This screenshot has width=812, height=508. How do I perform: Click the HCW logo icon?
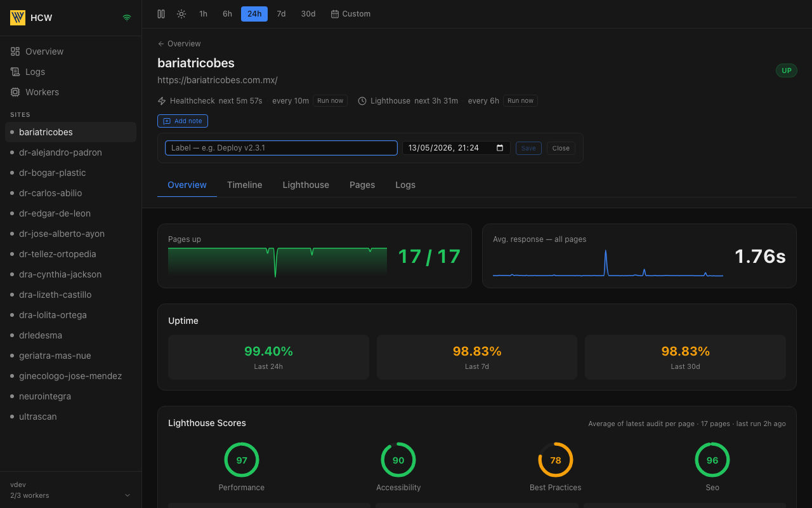(18, 18)
